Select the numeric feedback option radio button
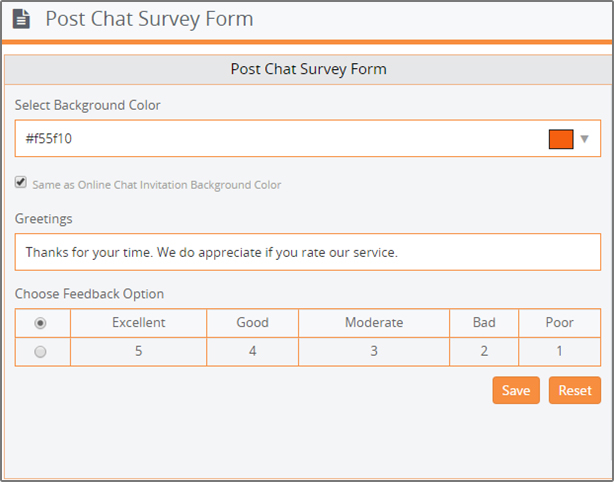Viewport: 614px width, 482px height. click(x=40, y=352)
